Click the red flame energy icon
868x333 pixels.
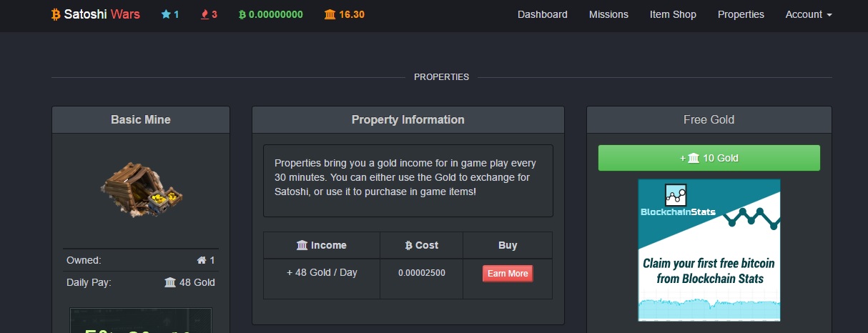[204, 14]
